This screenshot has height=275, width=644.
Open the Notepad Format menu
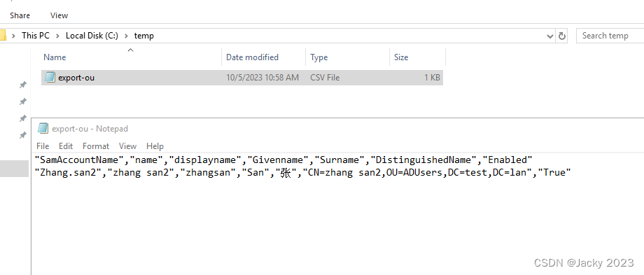[96, 146]
